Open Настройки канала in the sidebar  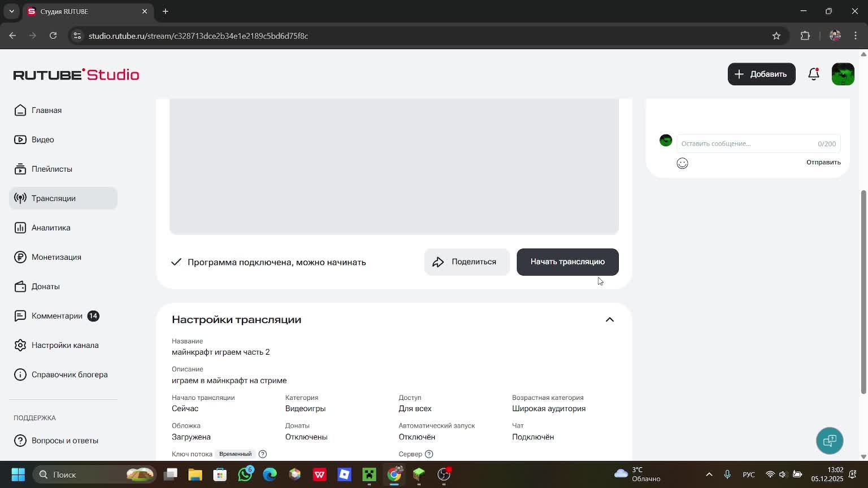pos(63,345)
